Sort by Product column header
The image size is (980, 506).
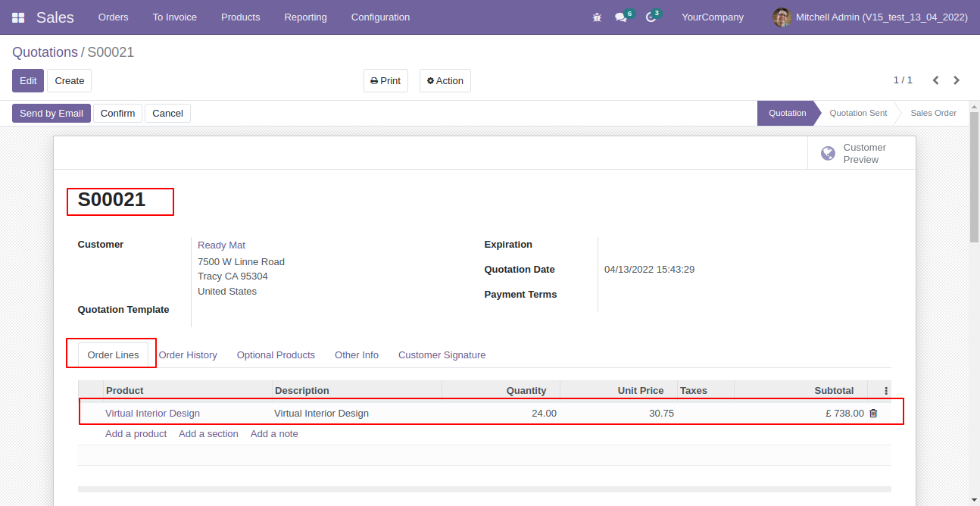[188, 391]
